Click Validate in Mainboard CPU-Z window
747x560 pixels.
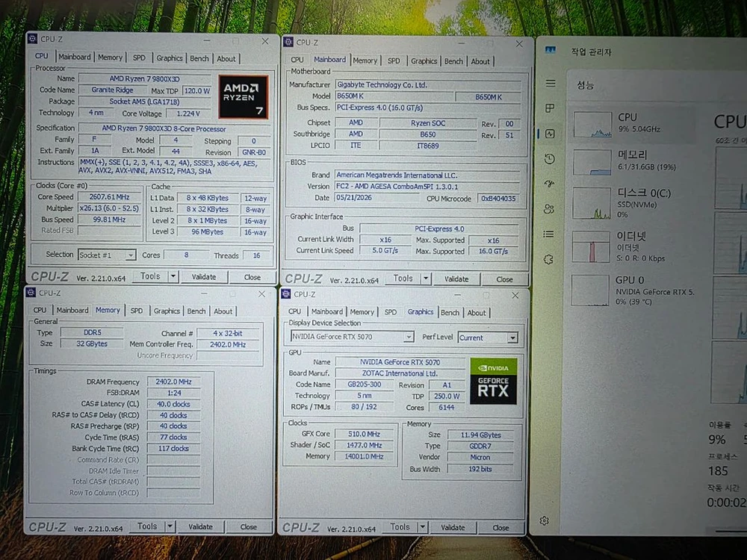(x=456, y=279)
